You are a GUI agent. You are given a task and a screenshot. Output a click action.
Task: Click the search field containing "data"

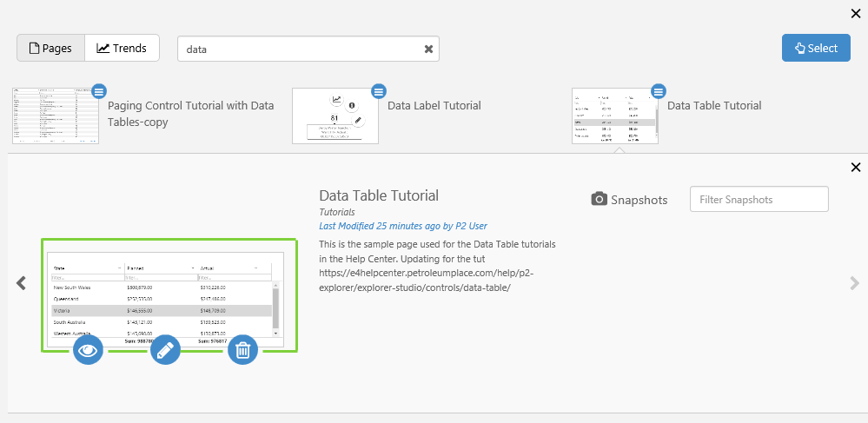click(300, 50)
